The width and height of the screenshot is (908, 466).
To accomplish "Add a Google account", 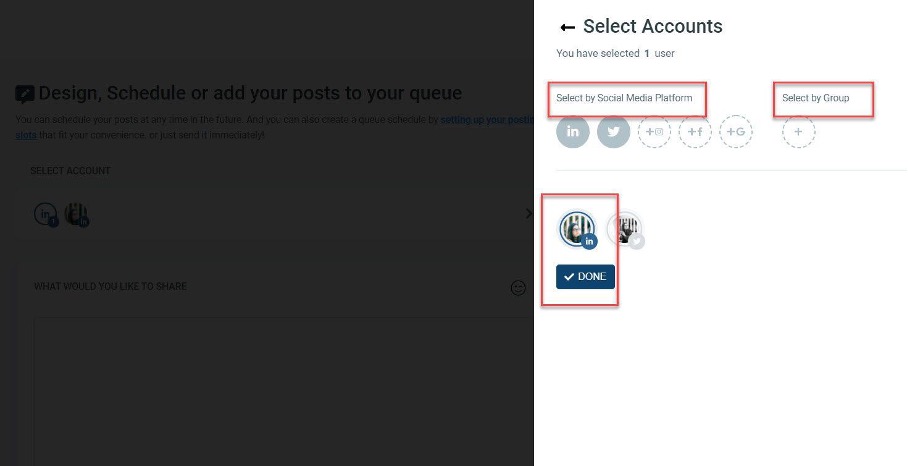I will [735, 131].
